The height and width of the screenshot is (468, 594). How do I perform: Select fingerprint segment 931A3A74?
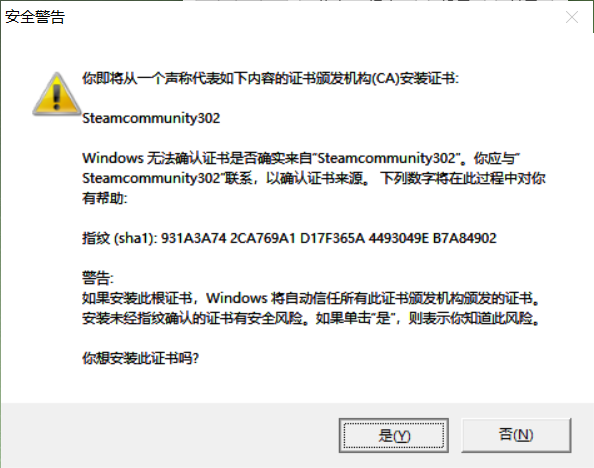(194, 238)
